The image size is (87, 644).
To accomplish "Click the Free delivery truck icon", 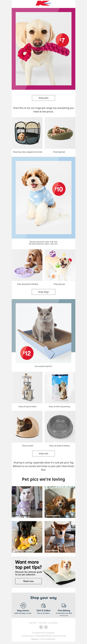I will tap(64, 605).
